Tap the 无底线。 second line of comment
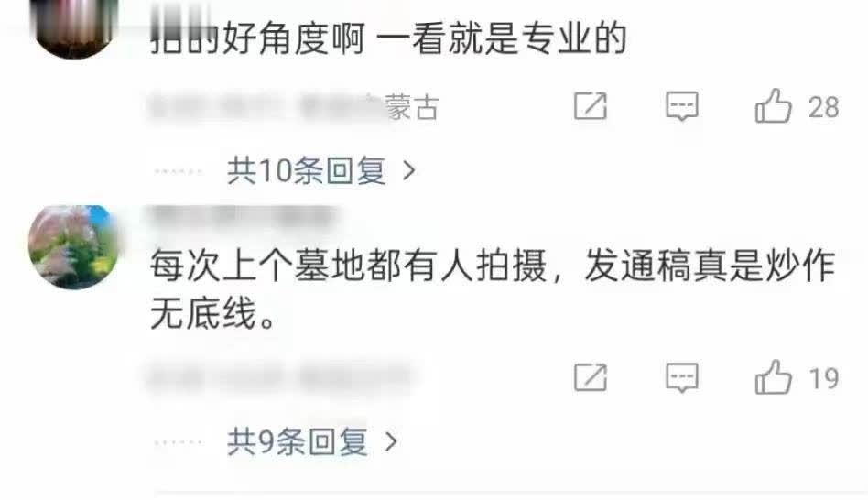868x500 pixels. point(212,313)
